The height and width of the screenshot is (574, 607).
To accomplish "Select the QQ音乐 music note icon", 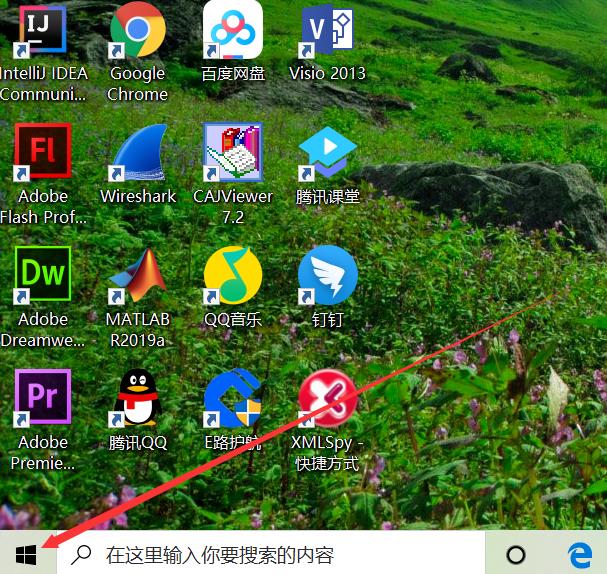I will [233, 275].
